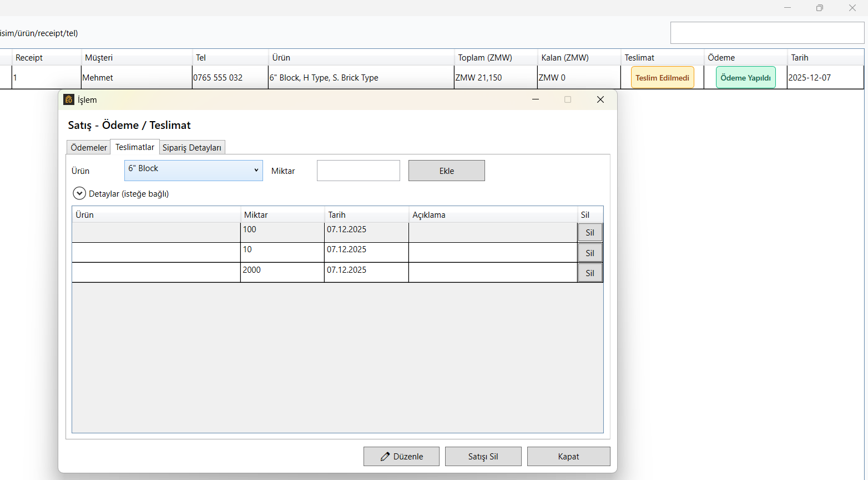Click the Ekle button
The image size is (868, 480).
(x=447, y=171)
